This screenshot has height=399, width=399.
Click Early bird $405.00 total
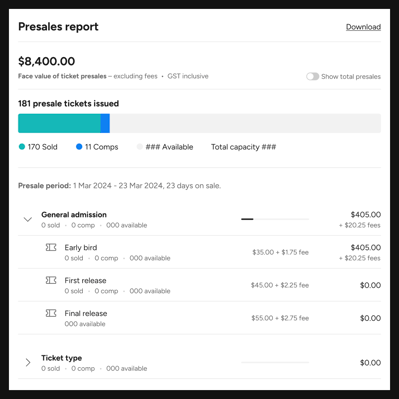pyautogui.click(x=366, y=248)
